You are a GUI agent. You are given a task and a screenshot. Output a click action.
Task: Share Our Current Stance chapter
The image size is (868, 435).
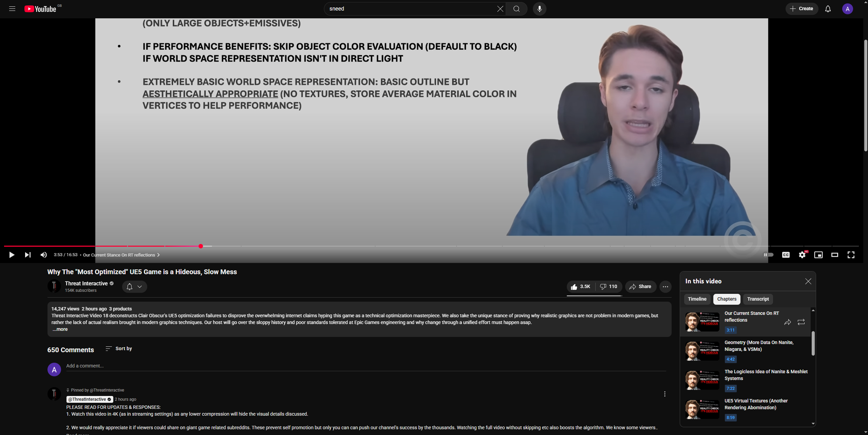[787, 322]
